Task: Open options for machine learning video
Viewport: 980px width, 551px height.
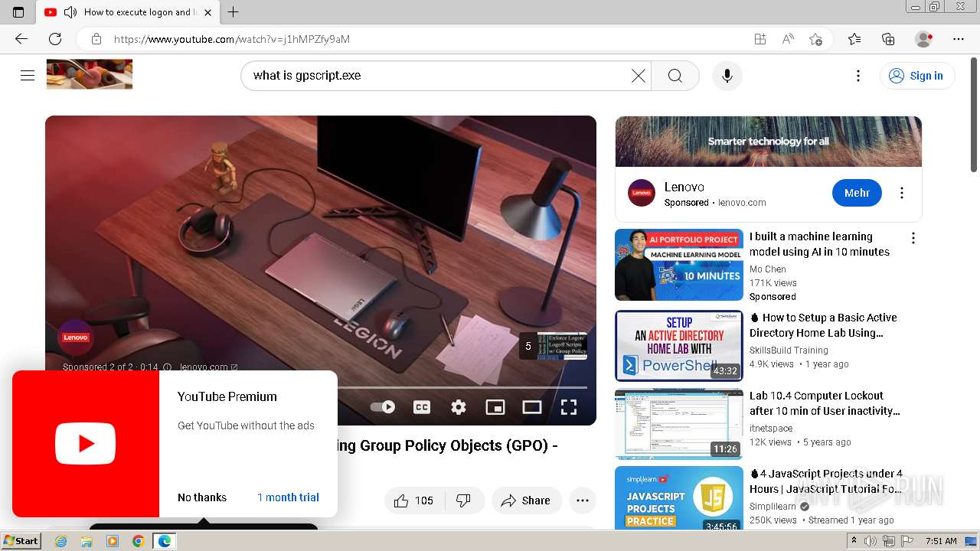Action: coord(913,238)
